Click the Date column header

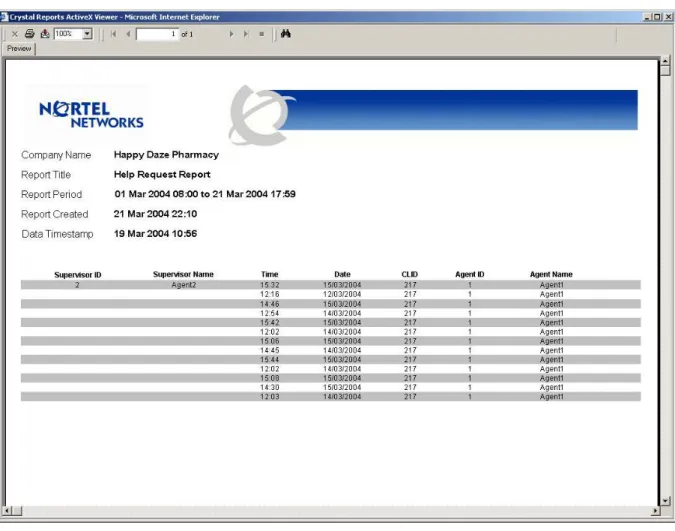pos(342,274)
